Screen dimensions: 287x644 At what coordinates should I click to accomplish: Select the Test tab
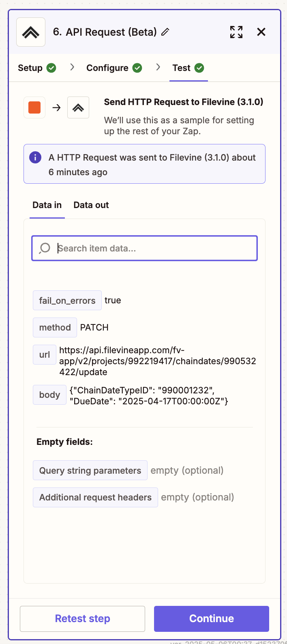[188, 68]
